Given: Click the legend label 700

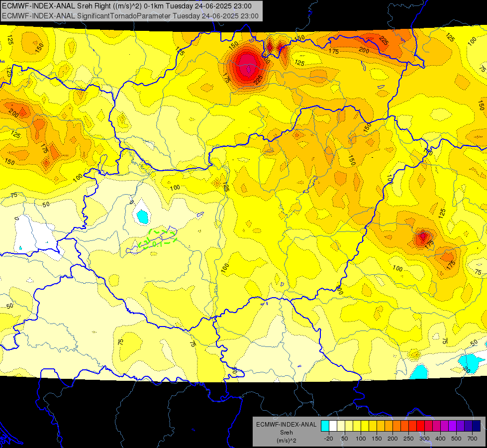Looking at the screenshot, I should (x=472, y=439).
